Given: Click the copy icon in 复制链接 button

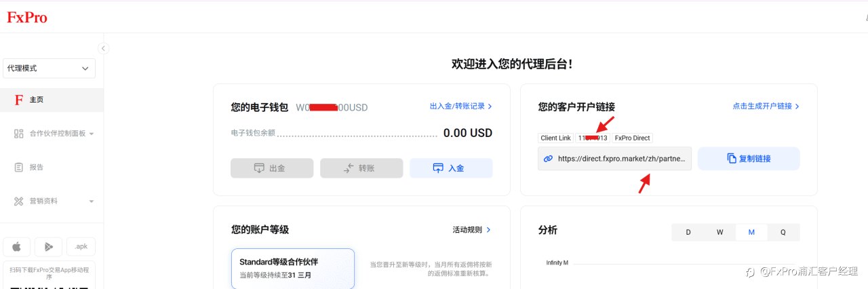Looking at the screenshot, I should point(732,158).
